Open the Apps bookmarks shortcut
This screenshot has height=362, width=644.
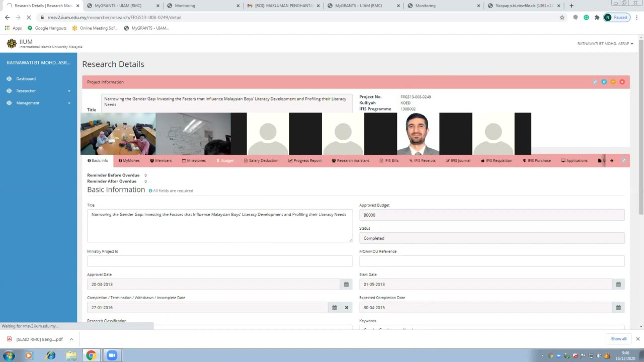pos(14,28)
